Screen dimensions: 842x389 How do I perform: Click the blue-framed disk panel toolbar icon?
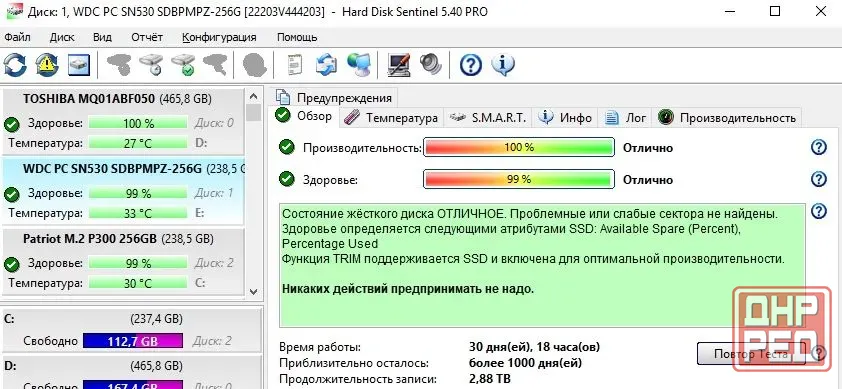coord(79,65)
